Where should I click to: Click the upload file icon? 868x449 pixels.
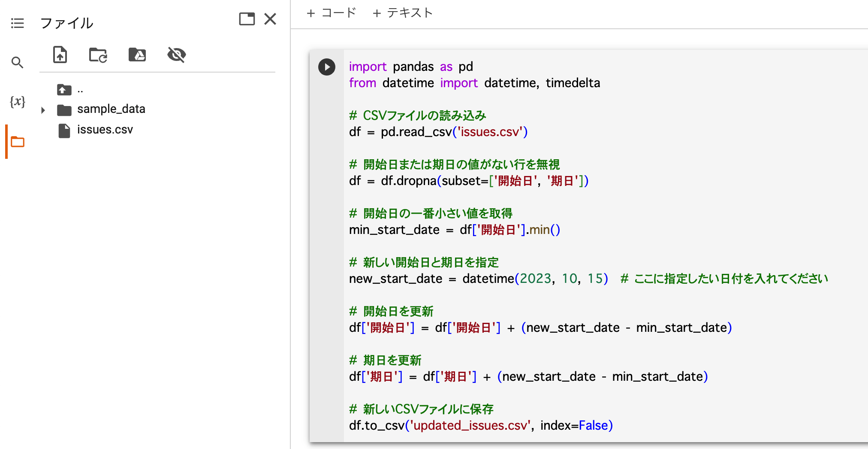click(60, 55)
